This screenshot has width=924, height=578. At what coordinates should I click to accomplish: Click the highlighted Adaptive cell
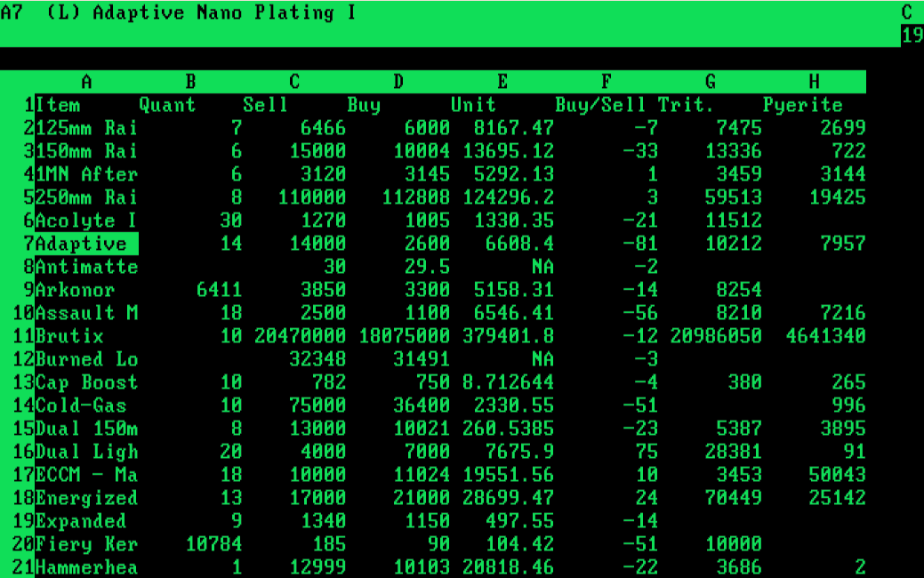point(86,244)
